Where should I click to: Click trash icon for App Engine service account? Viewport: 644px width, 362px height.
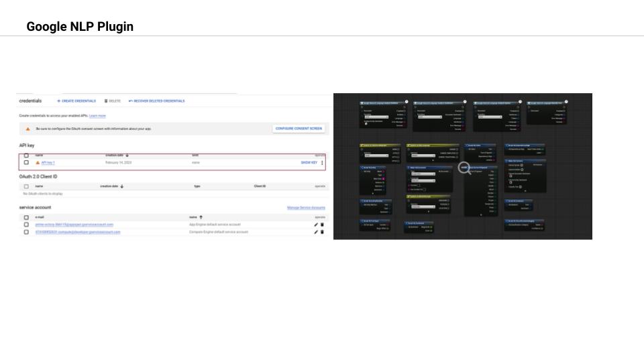pyautogui.click(x=322, y=225)
